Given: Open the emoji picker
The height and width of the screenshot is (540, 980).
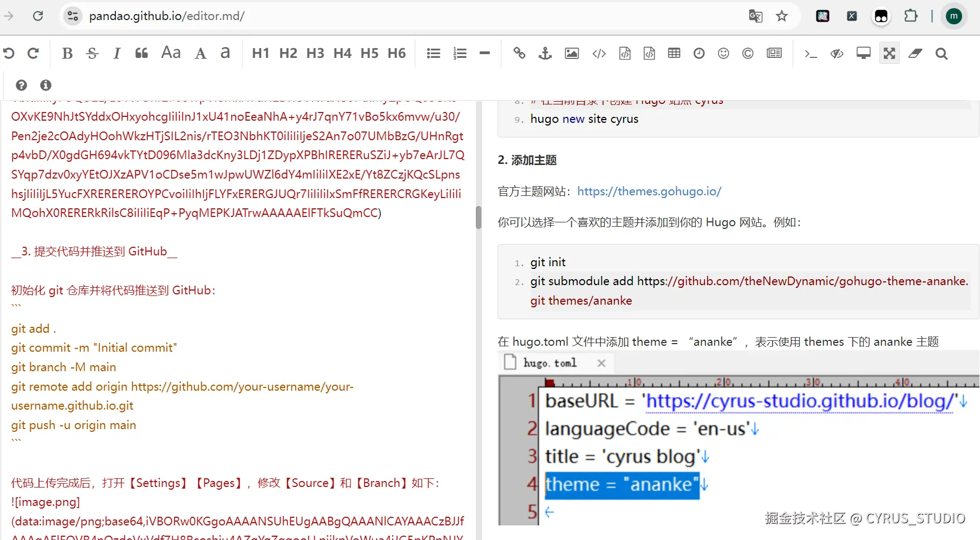Looking at the screenshot, I should [x=723, y=53].
